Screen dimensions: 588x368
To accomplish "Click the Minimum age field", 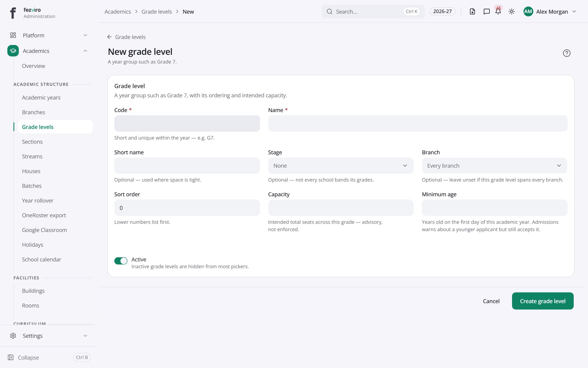I will (494, 208).
